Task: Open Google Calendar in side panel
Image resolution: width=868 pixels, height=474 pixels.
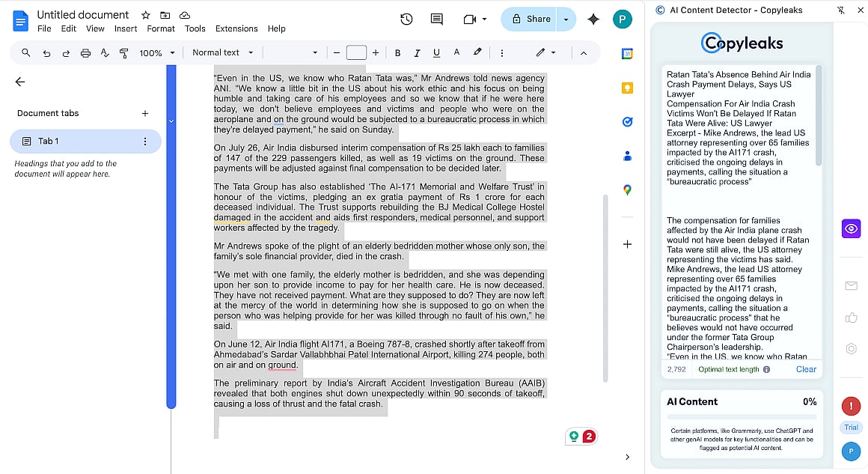Action: pyautogui.click(x=627, y=53)
